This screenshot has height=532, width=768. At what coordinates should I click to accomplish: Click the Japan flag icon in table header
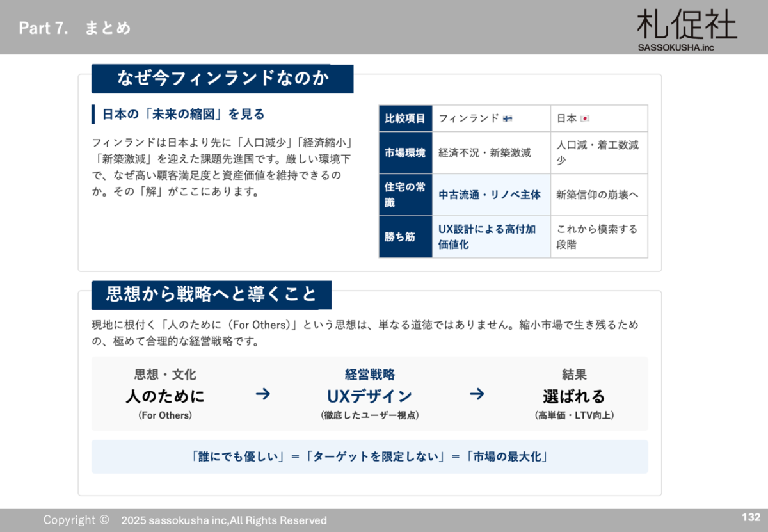[x=584, y=118]
